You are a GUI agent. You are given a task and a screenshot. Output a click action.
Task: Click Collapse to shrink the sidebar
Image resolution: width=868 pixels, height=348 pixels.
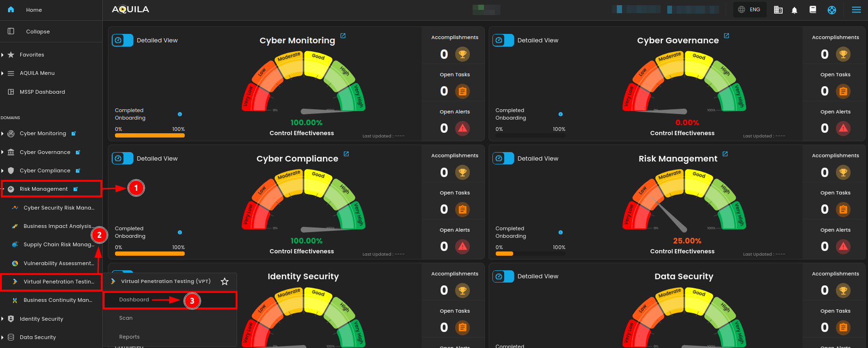pyautogui.click(x=38, y=32)
